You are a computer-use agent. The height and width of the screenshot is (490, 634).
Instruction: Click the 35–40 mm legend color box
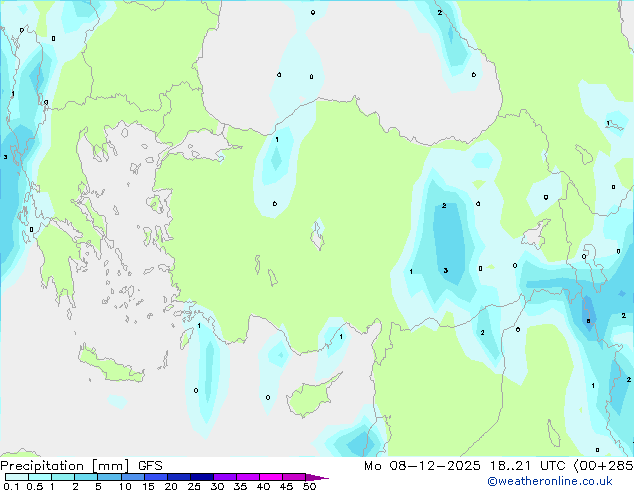[x=248, y=477]
